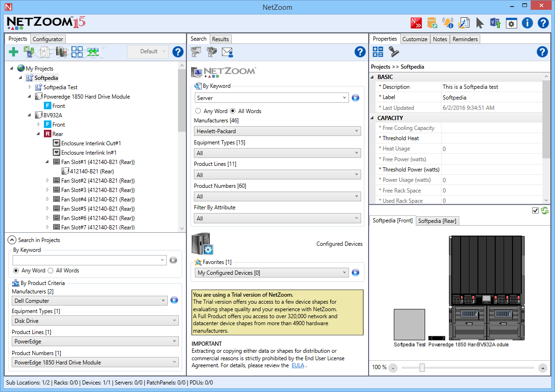This screenshot has width=555, height=392.
Task: Collapse the Search in Projects section
Action: point(12,240)
